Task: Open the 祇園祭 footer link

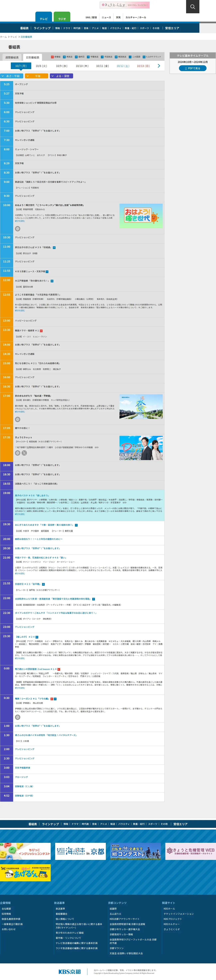Action: point(113,909)
